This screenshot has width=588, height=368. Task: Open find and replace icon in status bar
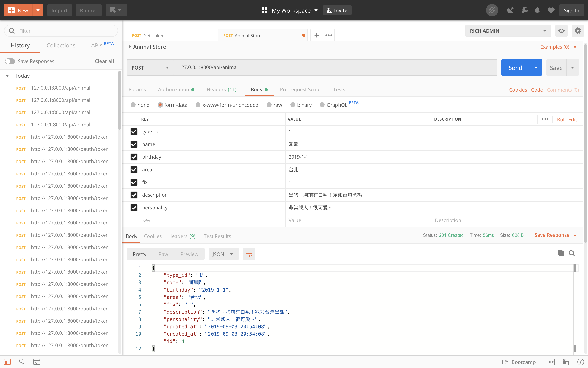coord(22,362)
